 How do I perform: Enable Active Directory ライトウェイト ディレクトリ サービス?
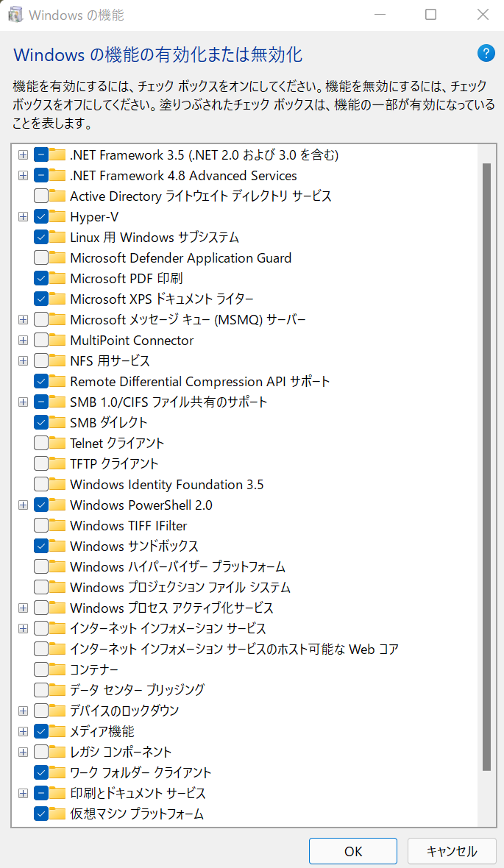(40, 196)
